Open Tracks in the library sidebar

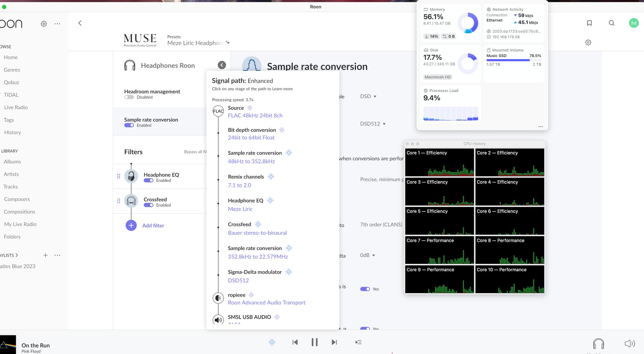coord(11,187)
